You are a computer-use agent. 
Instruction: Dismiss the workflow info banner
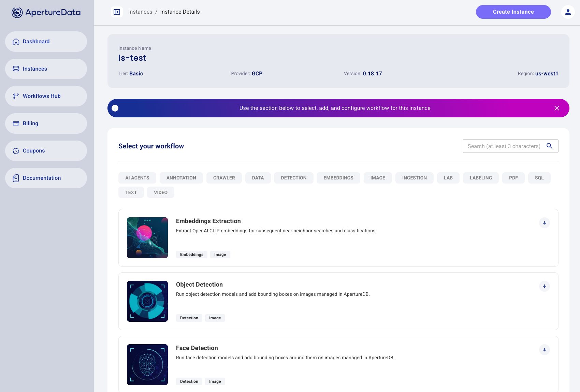[556, 108]
